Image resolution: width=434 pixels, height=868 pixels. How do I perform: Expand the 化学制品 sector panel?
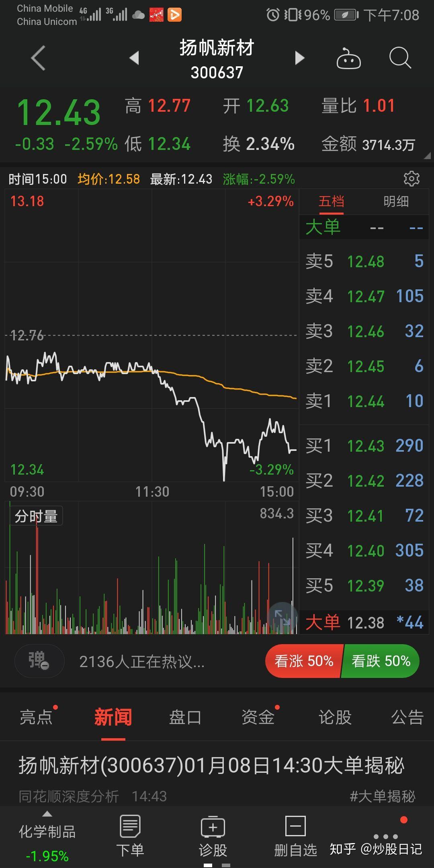click(x=47, y=838)
